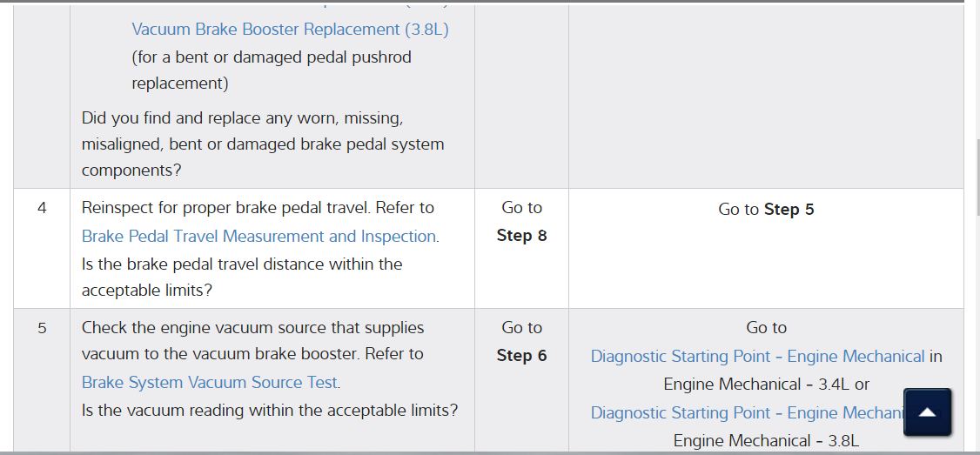The image size is (980, 455).
Task: Click the step number 5 cell
Action: tap(42, 328)
